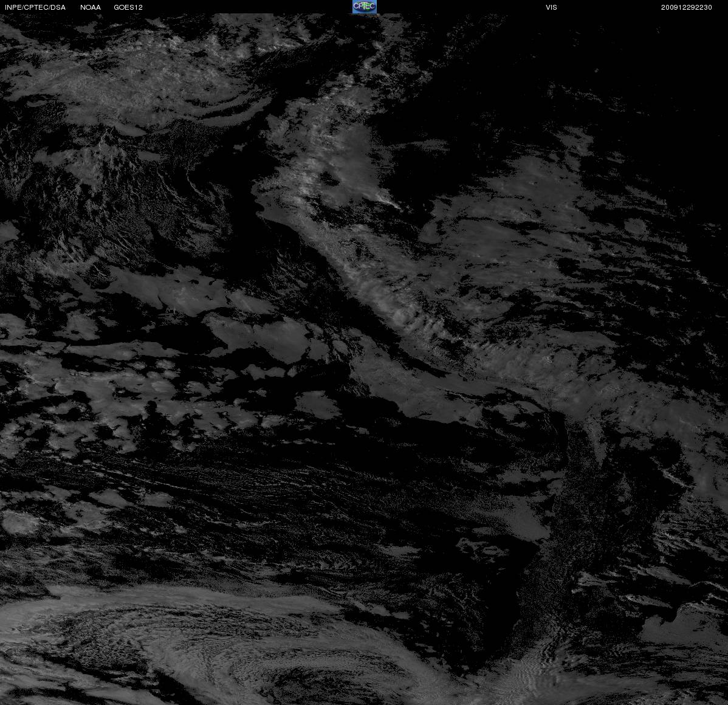Screen dimensions: 728x705
Task: Click the INPE/CPTEC/DSA header text
Action: [35, 7]
